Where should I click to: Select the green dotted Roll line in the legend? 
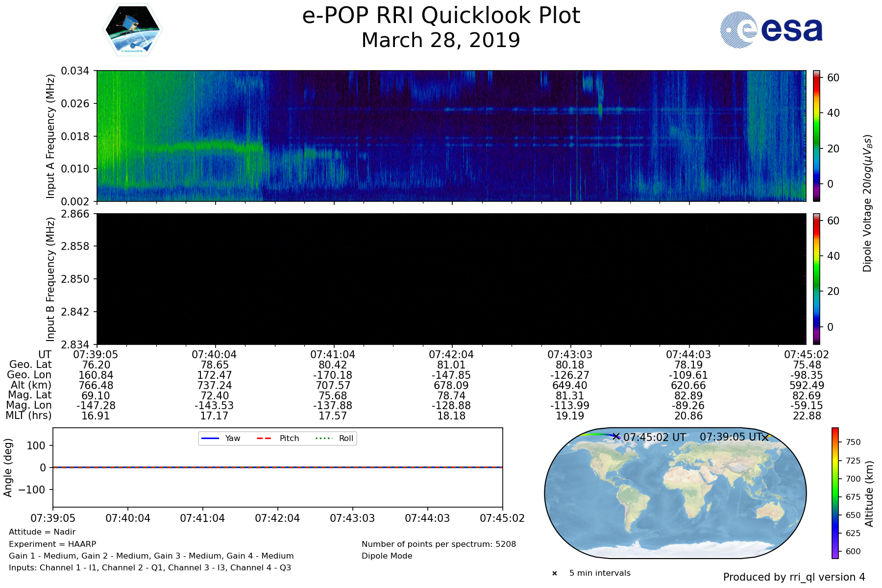323,438
